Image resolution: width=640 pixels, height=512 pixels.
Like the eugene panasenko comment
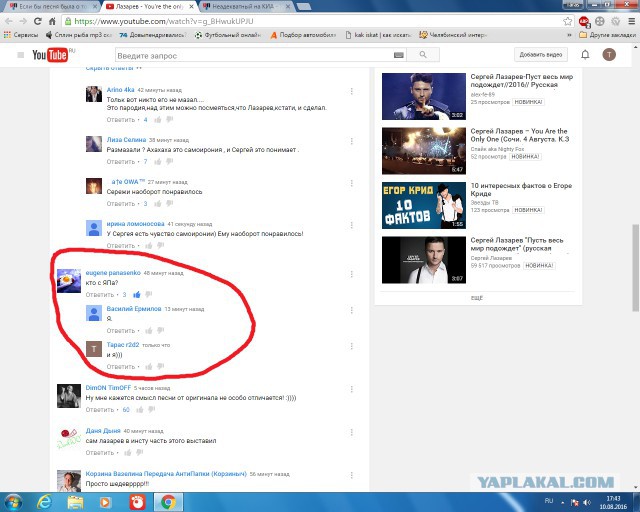point(137,294)
